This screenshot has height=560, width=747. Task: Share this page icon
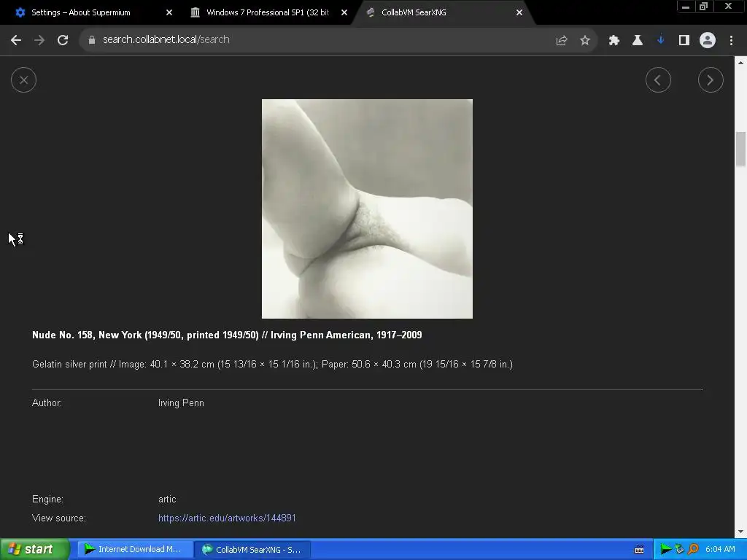point(561,41)
